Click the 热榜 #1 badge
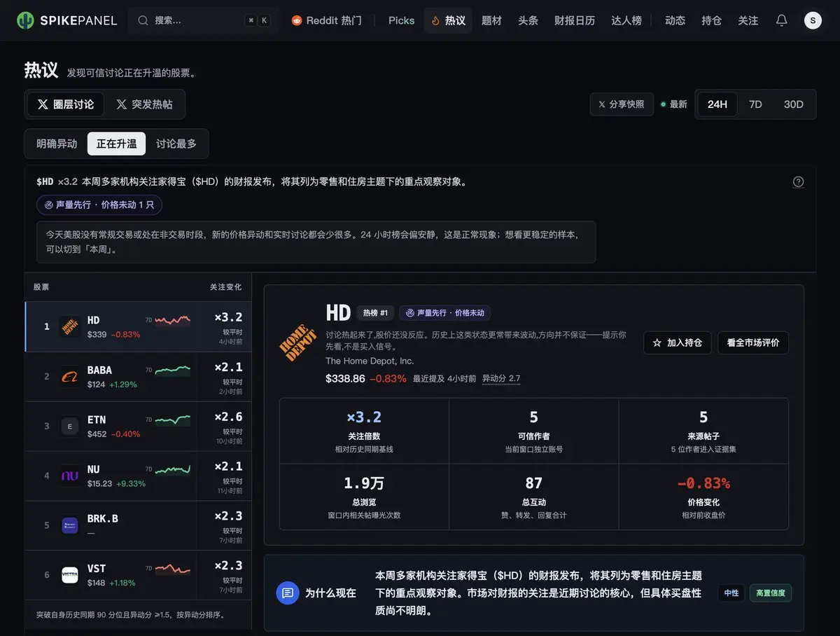The width and height of the screenshot is (840, 636). pos(376,313)
